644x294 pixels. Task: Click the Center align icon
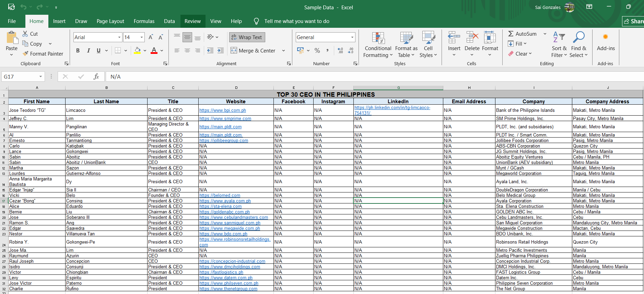[187, 51]
